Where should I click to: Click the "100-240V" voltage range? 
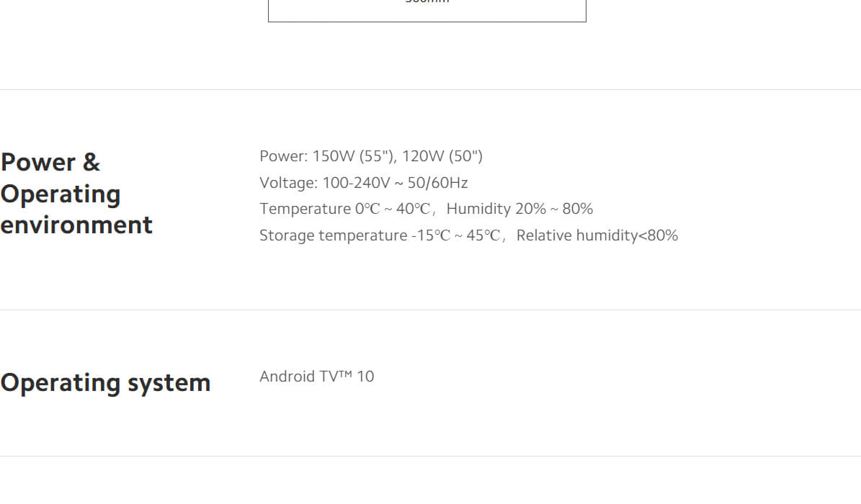coord(356,183)
